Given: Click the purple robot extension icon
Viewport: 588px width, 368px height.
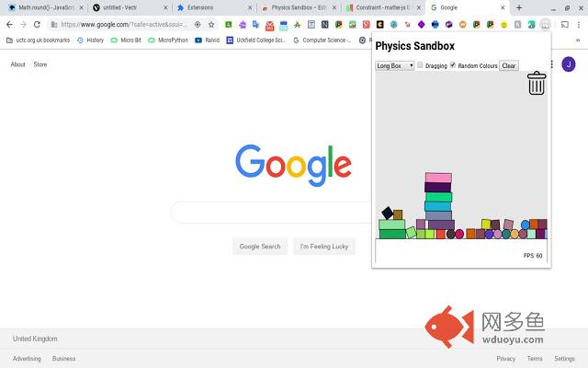Looking at the screenshot, I should pos(243,25).
